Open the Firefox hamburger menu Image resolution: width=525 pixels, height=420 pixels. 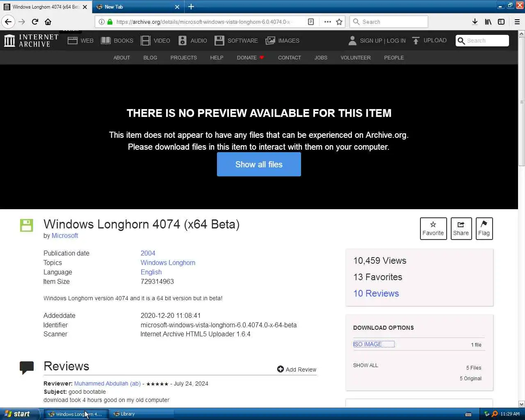pos(517,22)
